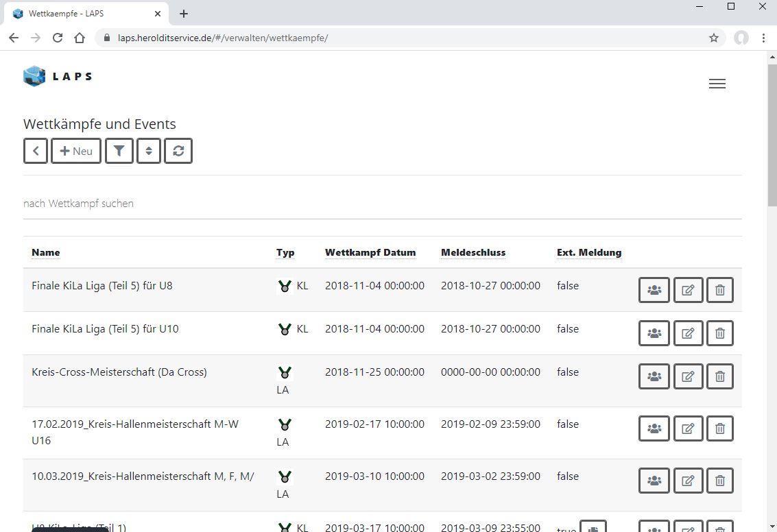The image size is (777, 532).
Task: Click the 'Wettkämpfe und Events' heading
Action: 99,124
